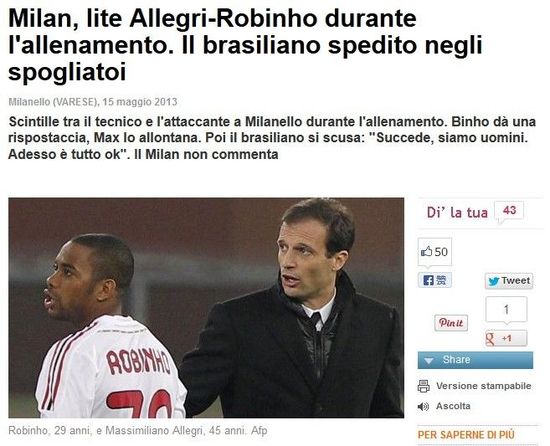The height and width of the screenshot is (446, 550).
Task: Click the speaker icon next to Ascolta
Action: pyautogui.click(x=423, y=406)
